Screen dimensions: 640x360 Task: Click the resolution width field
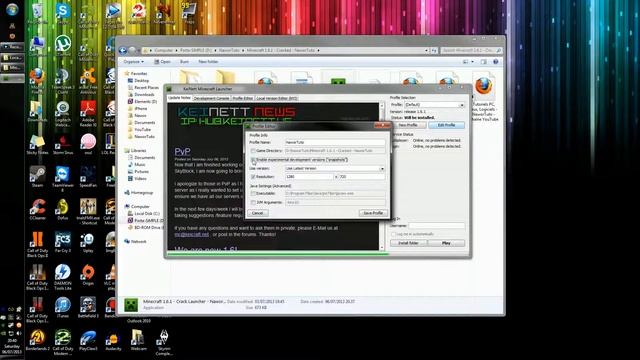click(x=309, y=177)
